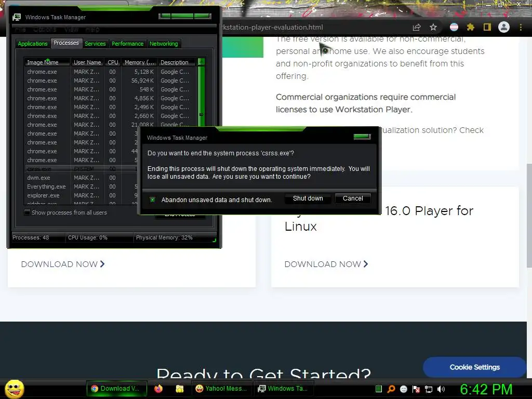Toggle the Chrome side panel icon
532x399 pixels.
[x=487, y=27]
